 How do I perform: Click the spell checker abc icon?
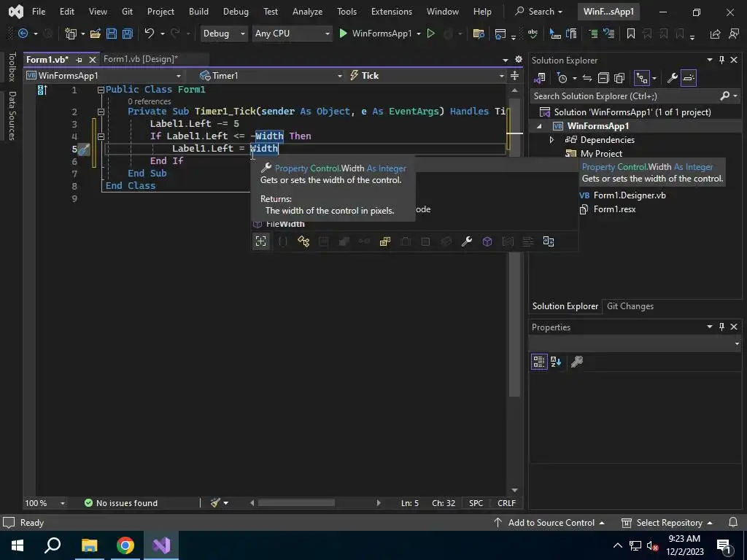[533, 34]
